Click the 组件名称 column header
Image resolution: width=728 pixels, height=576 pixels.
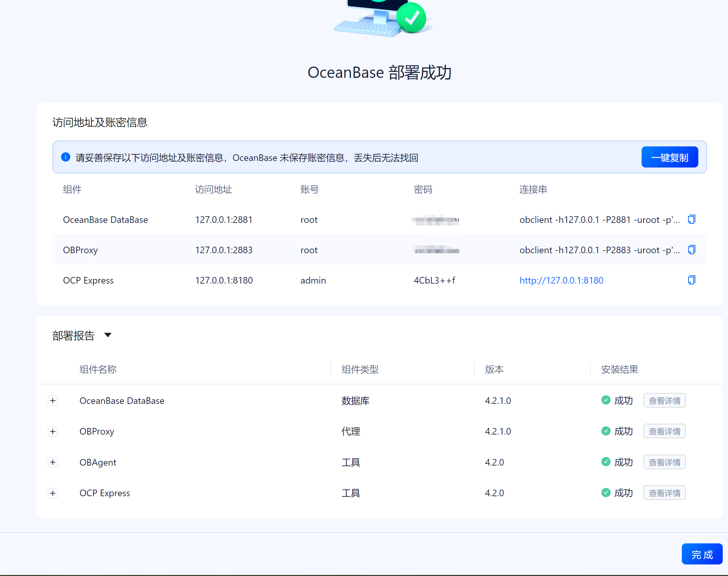tap(98, 369)
